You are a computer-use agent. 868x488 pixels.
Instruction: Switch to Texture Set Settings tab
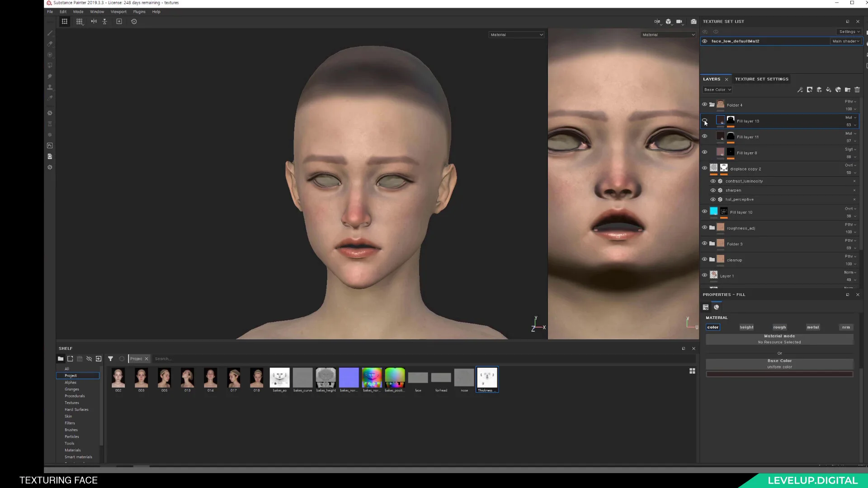click(761, 79)
